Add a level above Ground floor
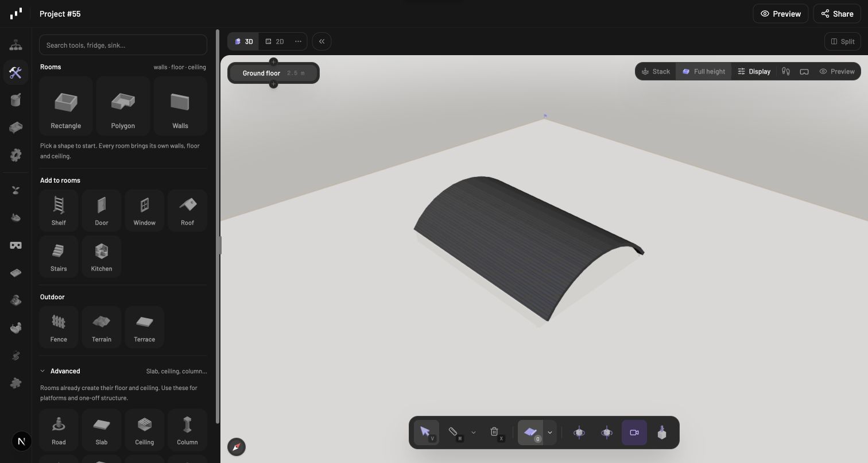 click(x=273, y=61)
